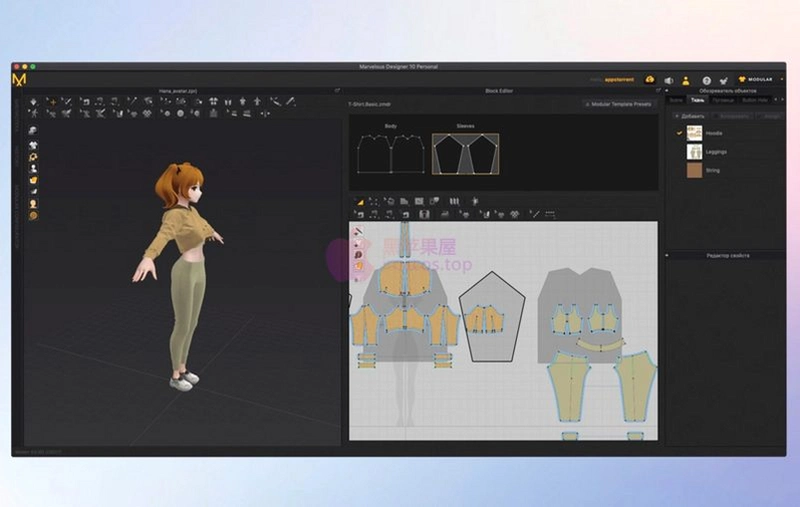Click the Копировать button
This screenshot has height=507, width=800.
coord(734,116)
